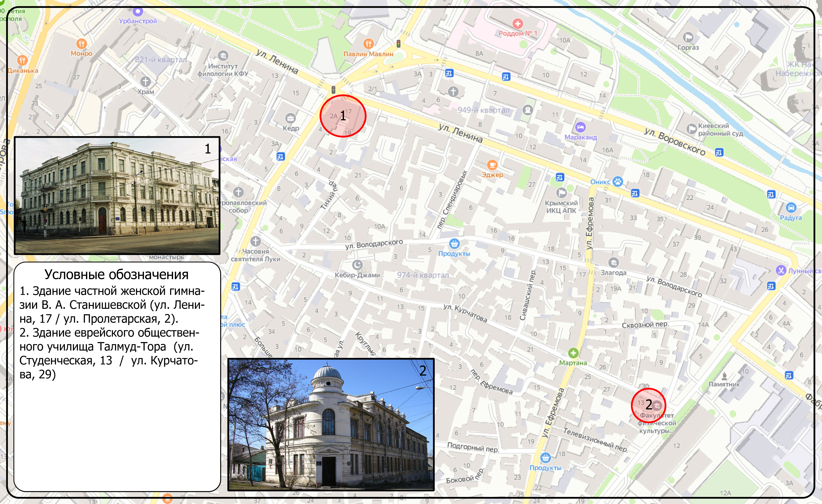The image size is (822, 504).
Task: Click the Петропавловский собор church icon
Action: 238,192
